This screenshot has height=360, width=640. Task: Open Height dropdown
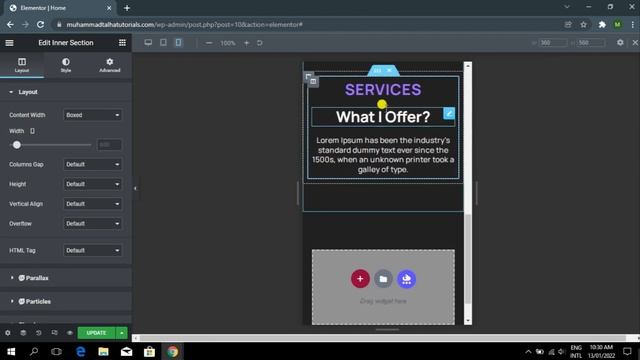coord(93,184)
